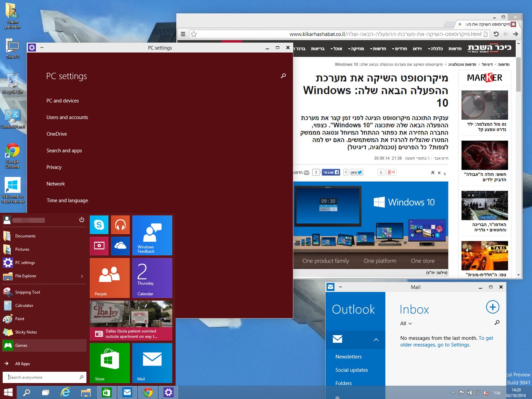The height and width of the screenshot is (399, 532).
Task: Select Privacy in PC settings
Action: click(54, 167)
